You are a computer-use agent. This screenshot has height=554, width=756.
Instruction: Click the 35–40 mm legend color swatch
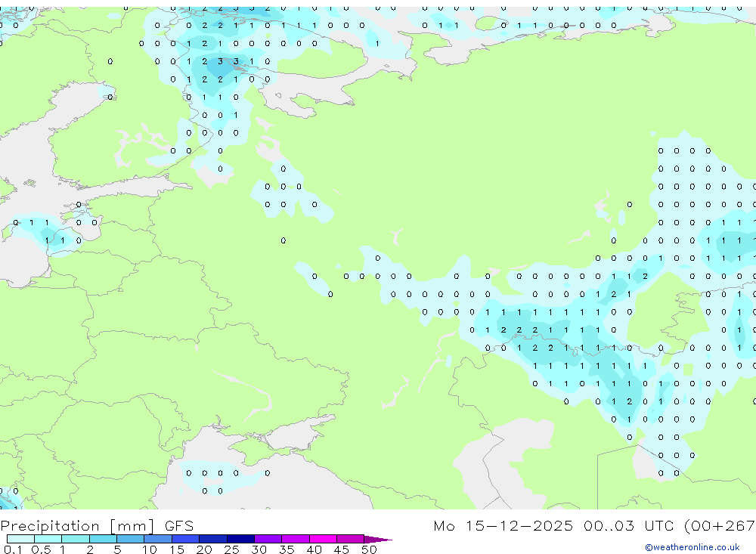[x=296, y=539]
